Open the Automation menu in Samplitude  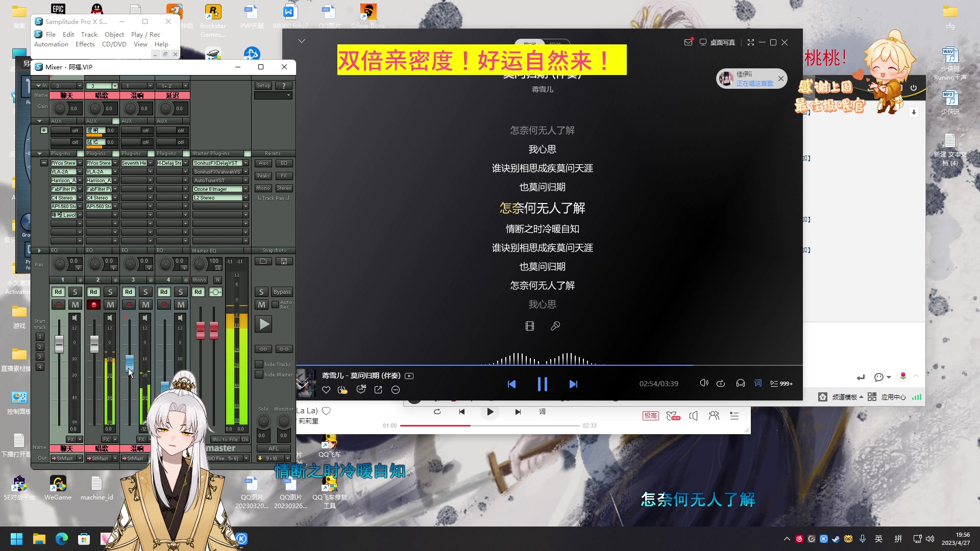(x=51, y=44)
